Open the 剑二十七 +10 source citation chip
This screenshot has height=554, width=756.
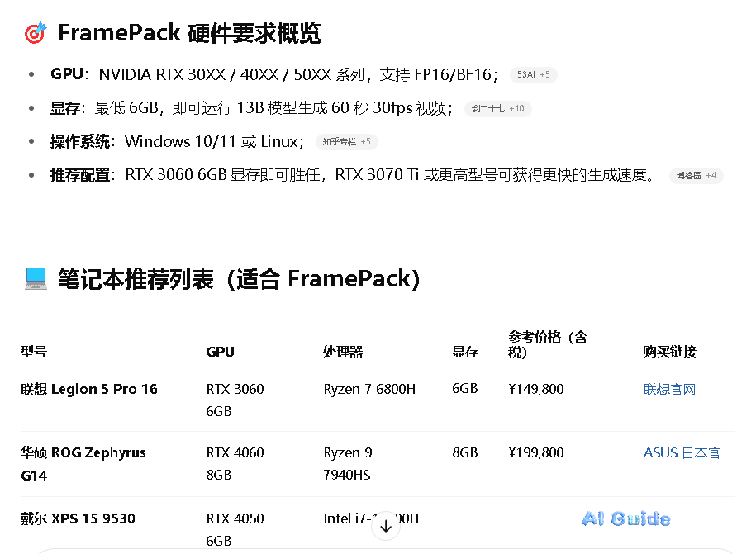tap(497, 108)
